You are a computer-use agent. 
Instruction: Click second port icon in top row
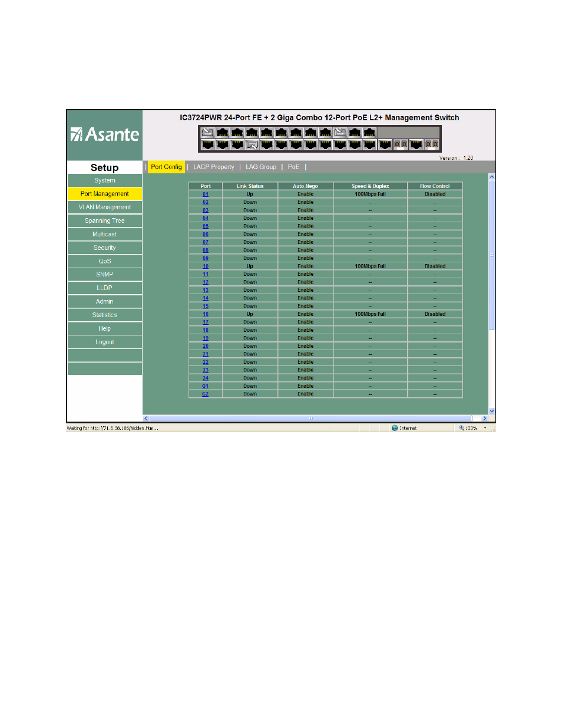coord(222,132)
